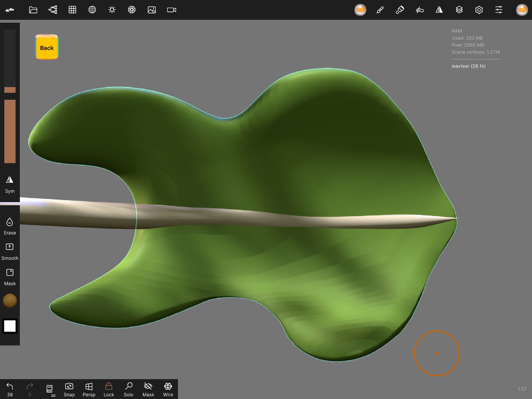The width and height of the screenshot is (532, 399).
Task: Toggle Sym symmetry in left sidebar
Action: pyautogui.click(x=10, y=184)
